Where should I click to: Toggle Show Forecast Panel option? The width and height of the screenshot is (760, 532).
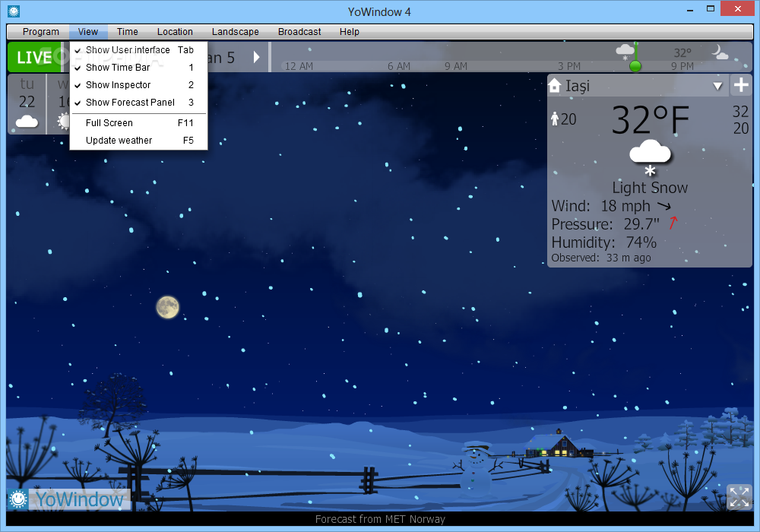[138, 103]
